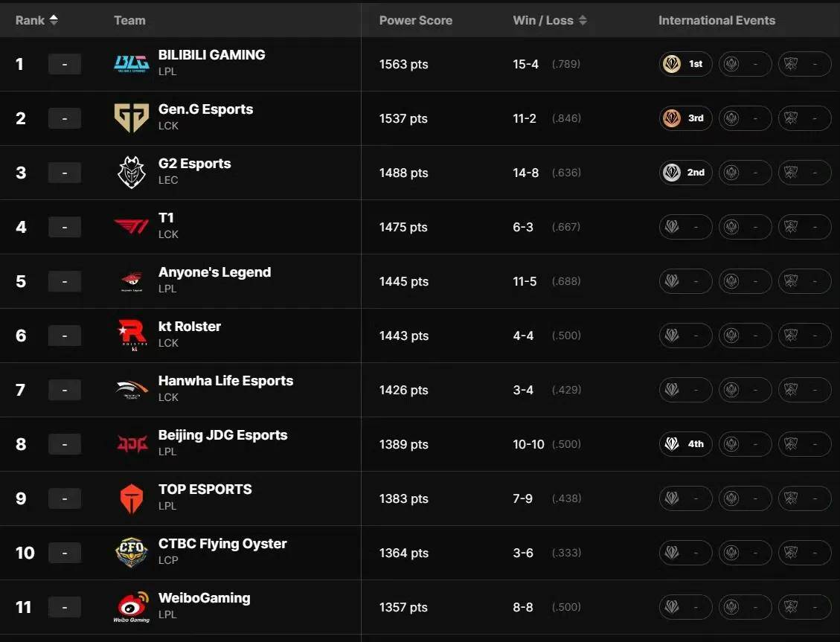Click the T1 team logo

coord(132,227)
